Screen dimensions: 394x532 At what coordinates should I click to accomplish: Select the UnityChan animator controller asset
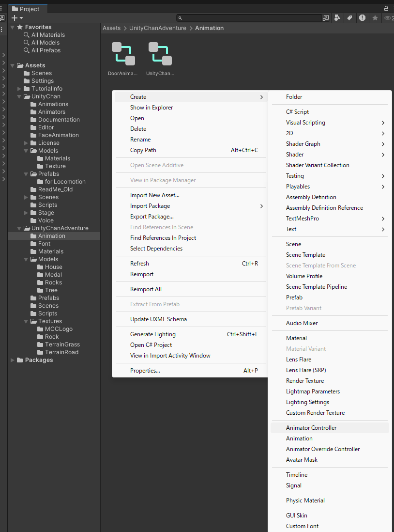[160, 54]
